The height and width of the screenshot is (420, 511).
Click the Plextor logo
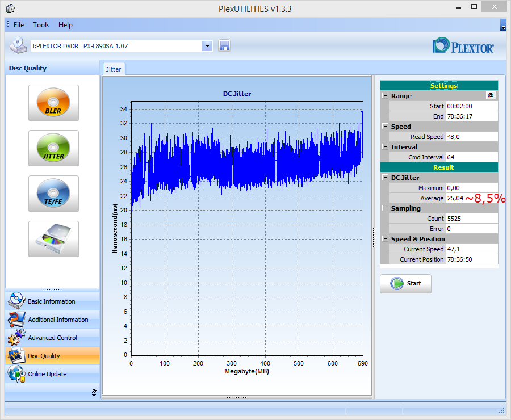pos(463,45)
